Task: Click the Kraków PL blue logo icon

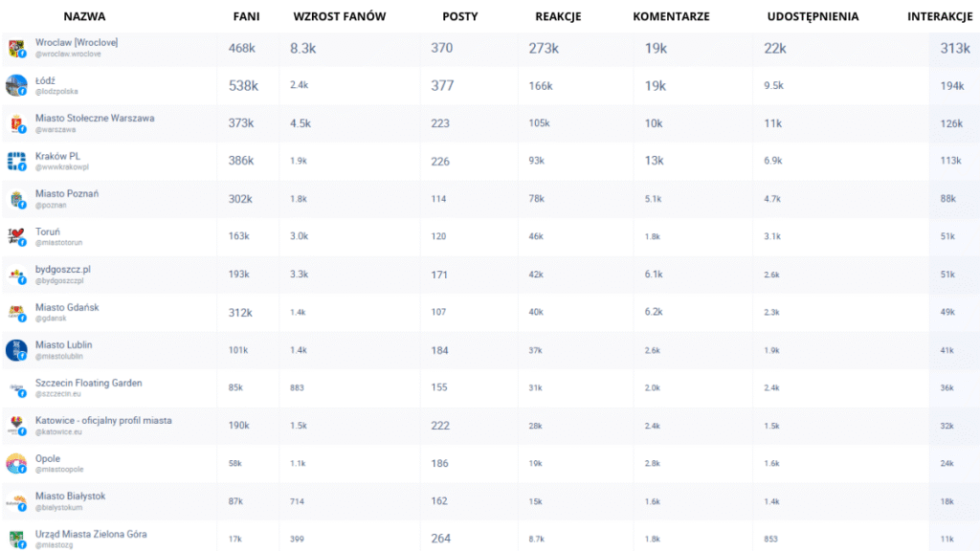Action: (x=16, y=161)
